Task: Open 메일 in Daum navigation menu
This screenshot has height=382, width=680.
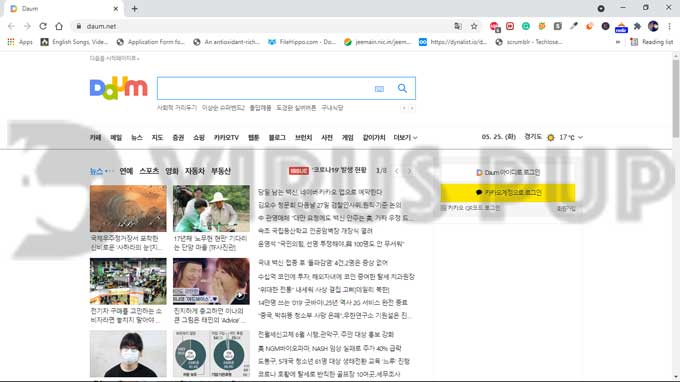Action: tap(116, 137)
